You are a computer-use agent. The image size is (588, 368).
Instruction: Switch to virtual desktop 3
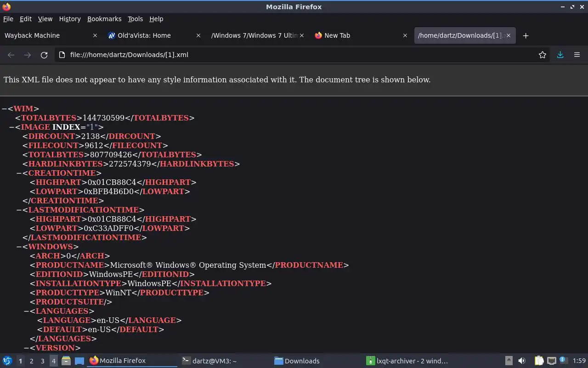tap(42, 361)
